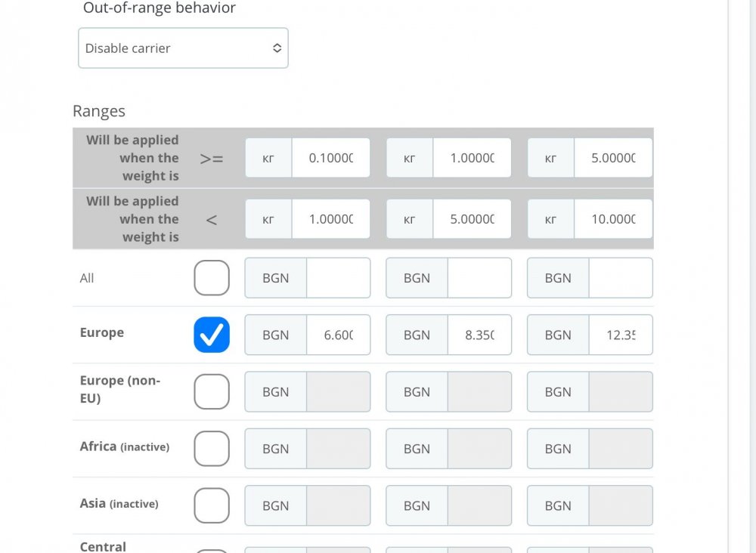Uncheck the Europe zone checkbox

(x=212, y=335)
